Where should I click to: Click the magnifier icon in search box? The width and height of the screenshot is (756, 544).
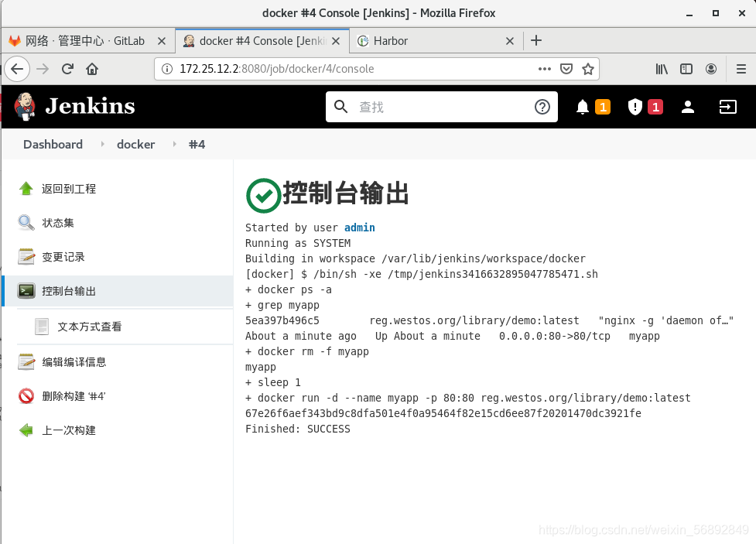[341, 107]
